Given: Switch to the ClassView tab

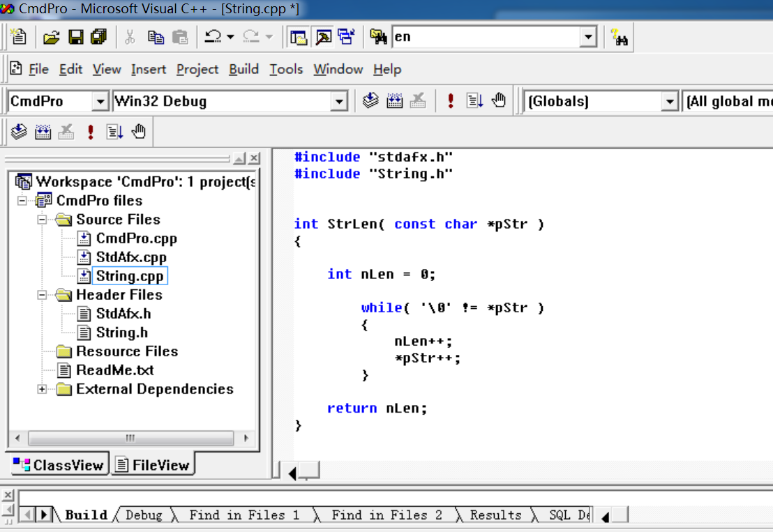Looking at the screenshot, I should [x=59, y=464].
